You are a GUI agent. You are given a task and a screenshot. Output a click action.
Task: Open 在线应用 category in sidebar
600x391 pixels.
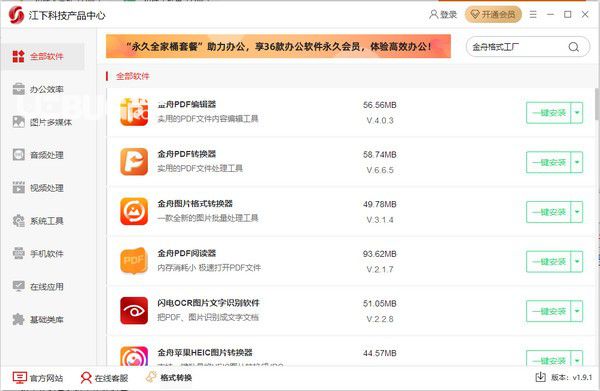pos(42,286)
